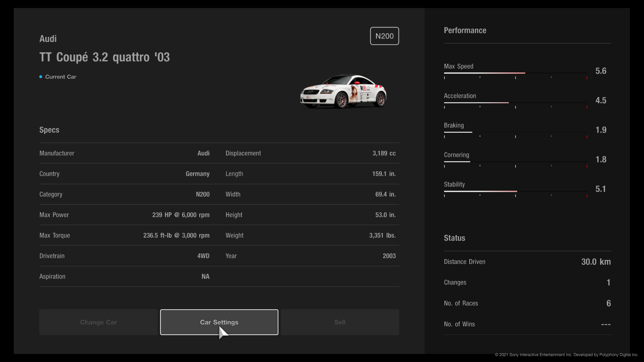Viewport: 644px width, 362px height.
Task: Click the Displacement value 3,189 cc
Action: [x=384, y=153]
